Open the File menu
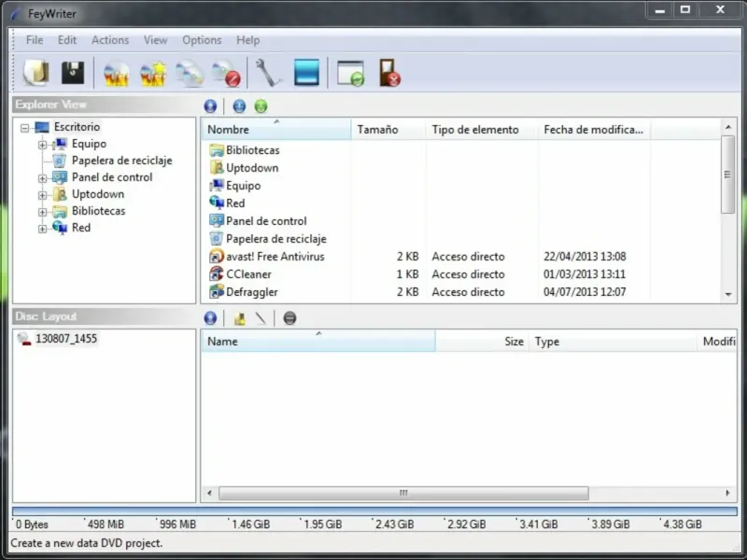747x560 pixels. (x=35, y=40)
